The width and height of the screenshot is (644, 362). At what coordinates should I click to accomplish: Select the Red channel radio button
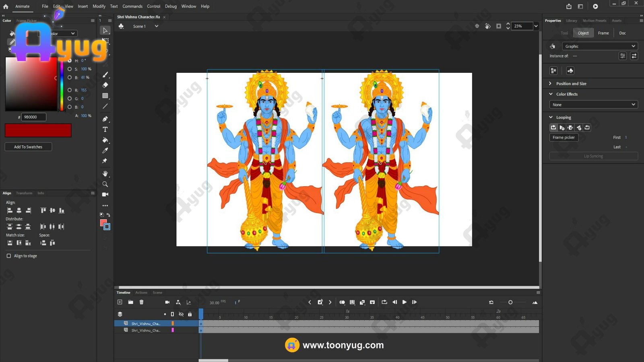(x=70, y=90)
